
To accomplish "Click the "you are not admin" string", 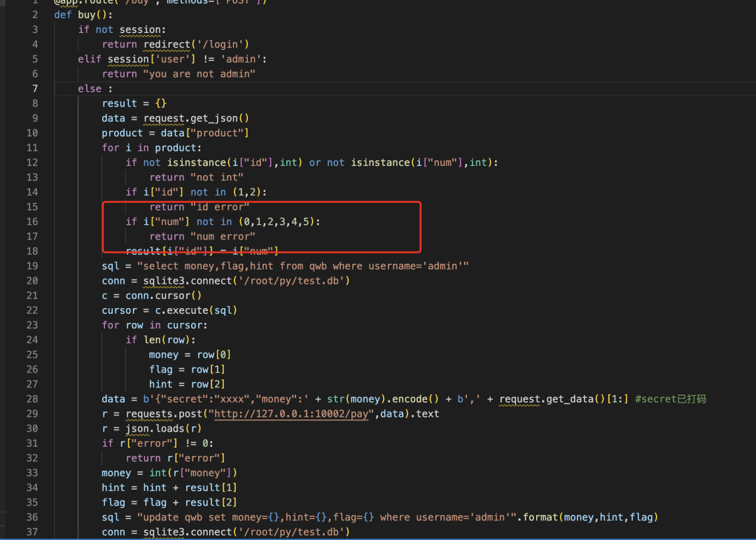I will 199,74.
